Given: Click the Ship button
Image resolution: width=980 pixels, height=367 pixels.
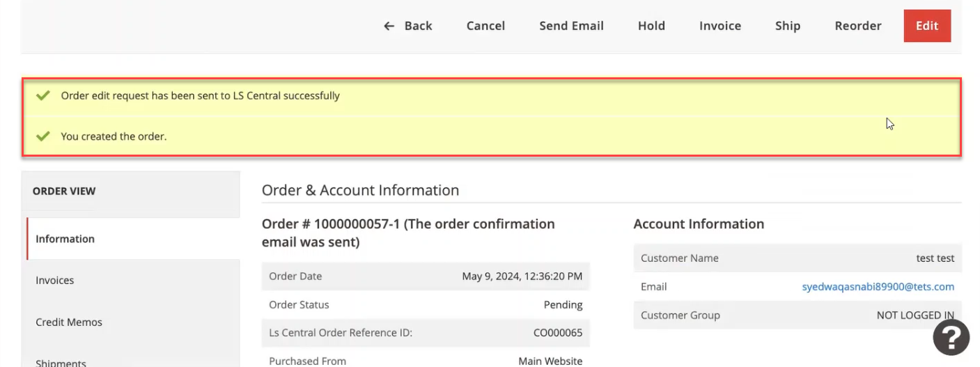Looking at the screenshot, I should click(x=787, y=26).
